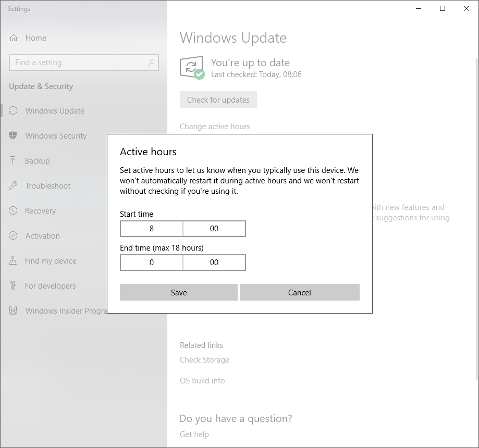Open Start time minutes selector
Image resolution: width=479 pixels, height=448 pixels.
click(x=214, y=229)
